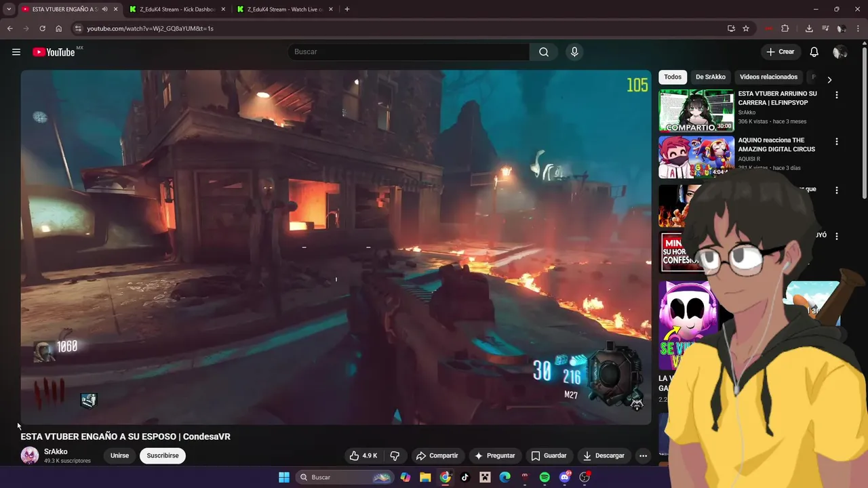
Task: Click the address bar URL
Action: click(x=150, y=28)
